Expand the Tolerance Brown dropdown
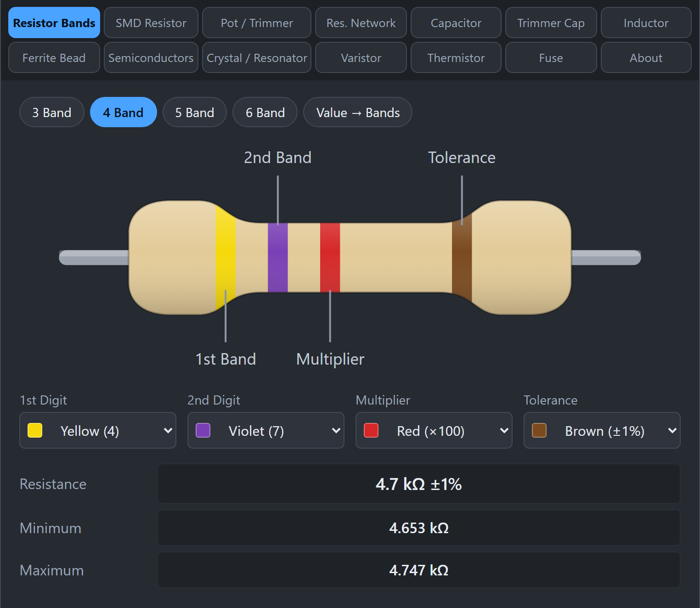The image size is (700, 608). click(602, 430)
